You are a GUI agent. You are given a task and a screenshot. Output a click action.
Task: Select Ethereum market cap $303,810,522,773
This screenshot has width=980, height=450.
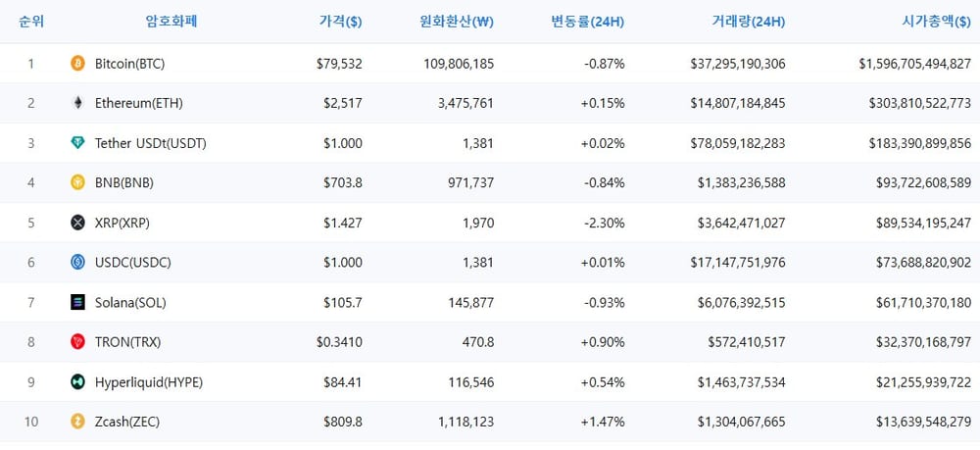click(x=920, y=104)
